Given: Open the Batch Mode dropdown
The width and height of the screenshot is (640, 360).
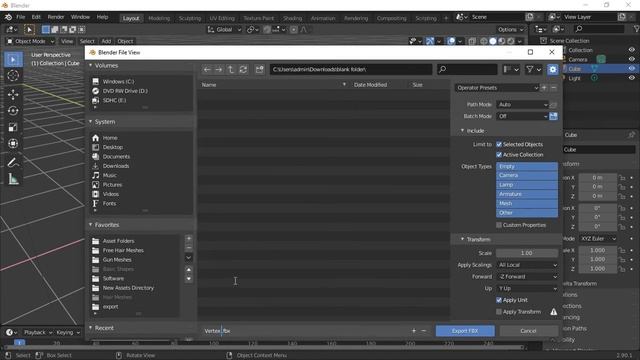Looking at the screenshot, I should point(522,116).
